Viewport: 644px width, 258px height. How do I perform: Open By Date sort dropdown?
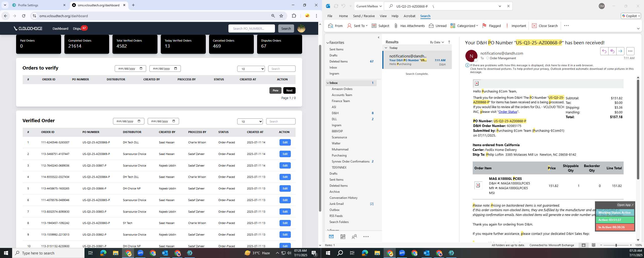click(437, 42)
